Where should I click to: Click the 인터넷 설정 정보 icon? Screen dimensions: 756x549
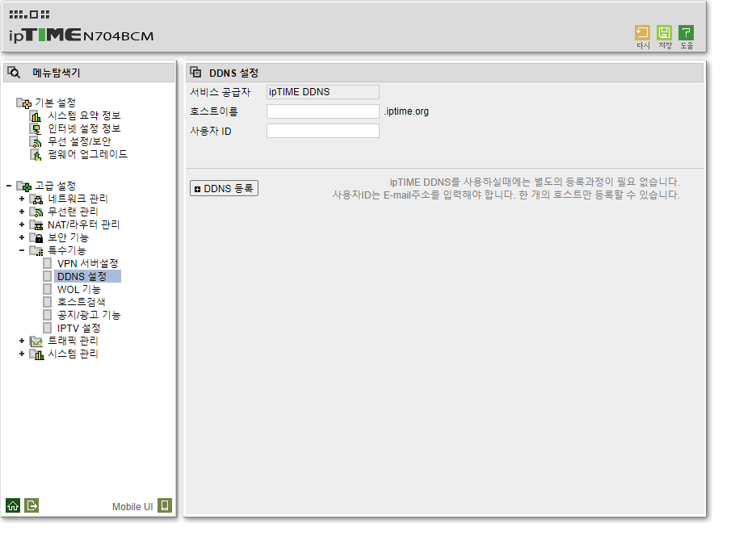(36, 129)
